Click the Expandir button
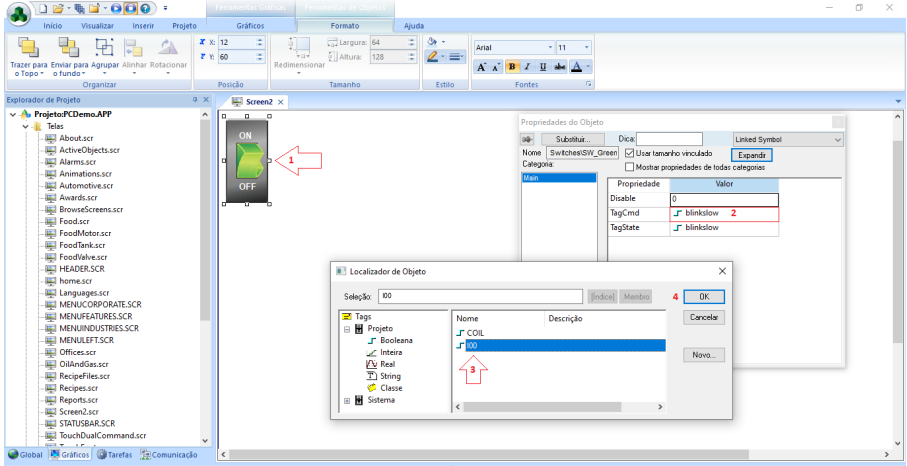Image resolution: width=907 pixels, height=466 pixels. click(x=751, y=155)
